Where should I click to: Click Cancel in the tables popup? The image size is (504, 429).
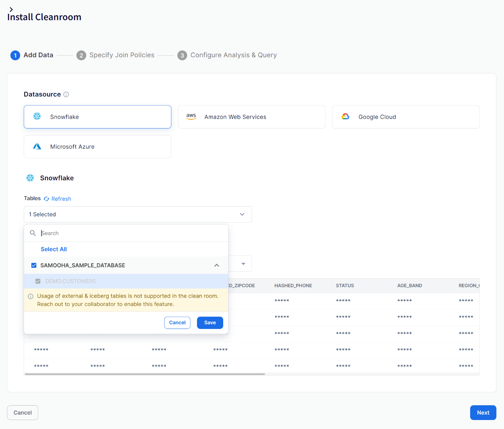tap(177, 322)
